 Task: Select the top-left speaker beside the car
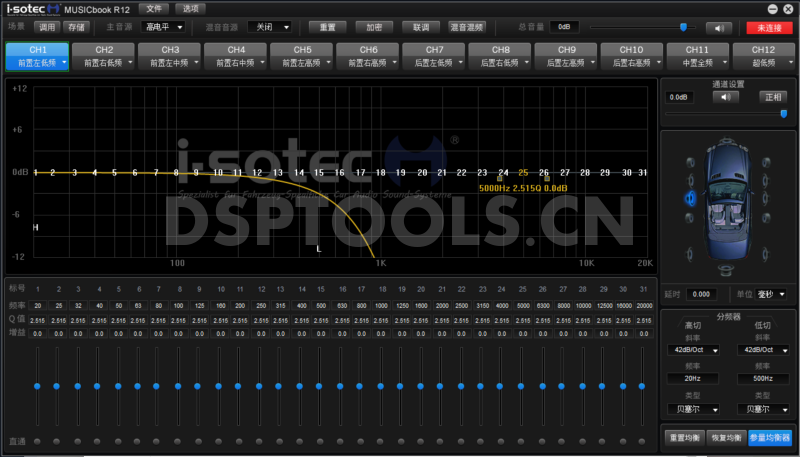689,163
